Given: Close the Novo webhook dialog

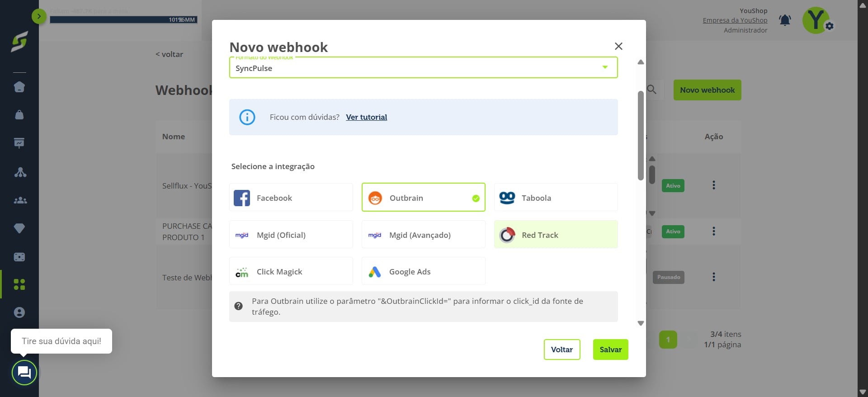Looking at the screenshot, I should pos(618,46).
